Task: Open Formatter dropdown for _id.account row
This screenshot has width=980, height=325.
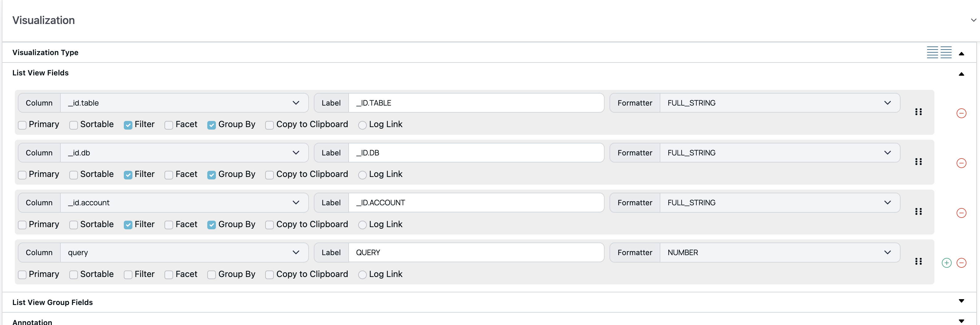Action: 780,203
